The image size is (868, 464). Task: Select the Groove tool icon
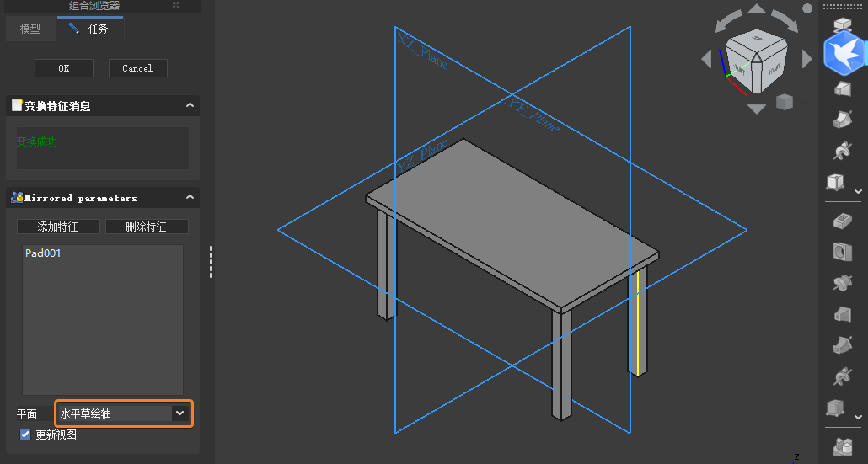click(x=842, y=283)
